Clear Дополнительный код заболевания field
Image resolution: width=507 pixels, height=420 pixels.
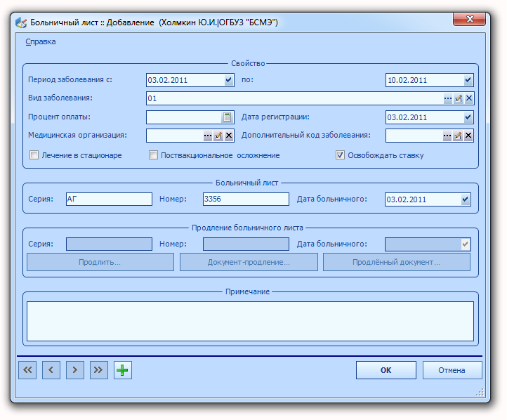point(468,136)
